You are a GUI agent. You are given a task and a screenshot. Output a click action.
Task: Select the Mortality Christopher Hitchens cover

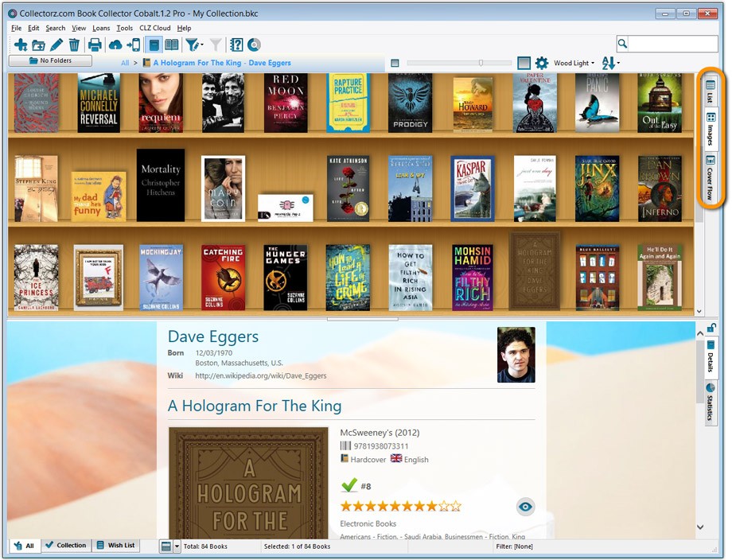161,185
